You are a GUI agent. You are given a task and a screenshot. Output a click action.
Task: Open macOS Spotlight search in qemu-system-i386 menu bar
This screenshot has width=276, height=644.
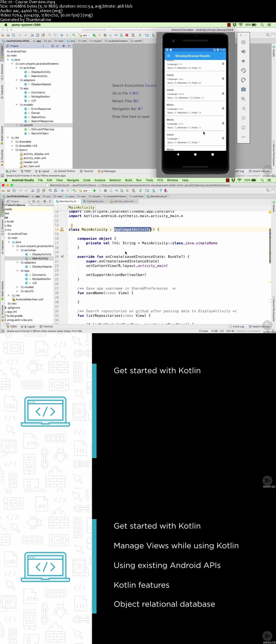pos(262,25)
